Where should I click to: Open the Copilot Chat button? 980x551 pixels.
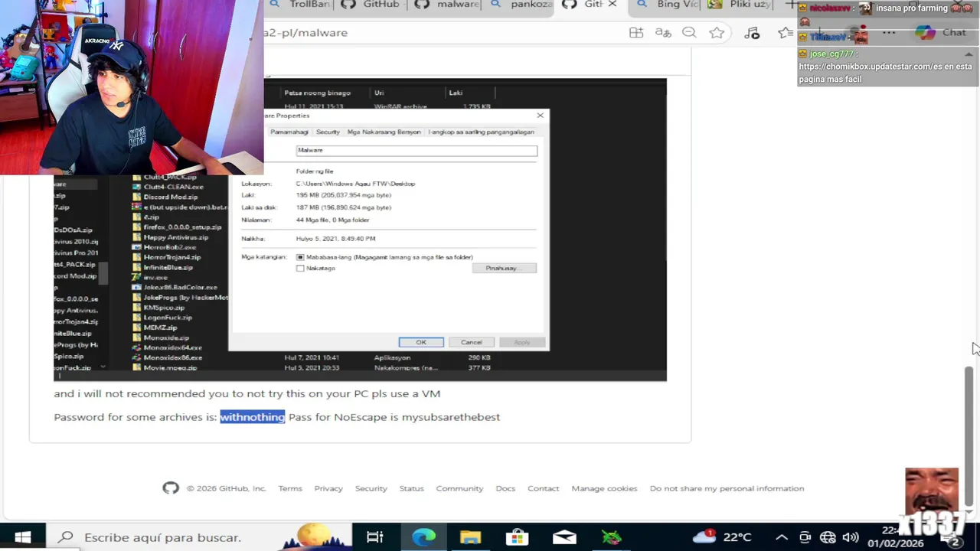941,32
